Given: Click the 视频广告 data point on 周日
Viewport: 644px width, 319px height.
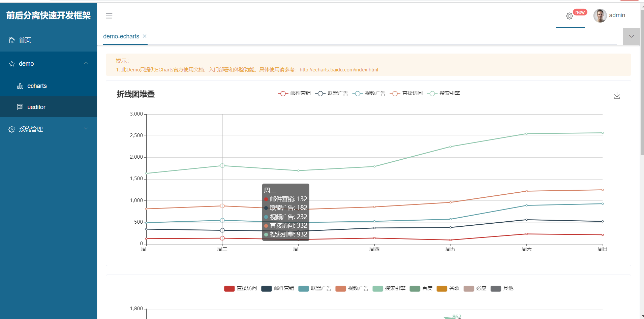Looking at the screenshot, I should click(x=603, y=203).
